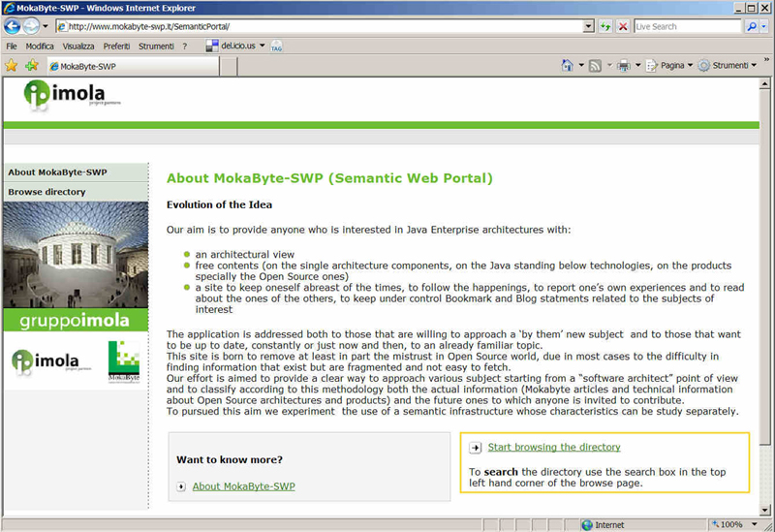Open the Strumenti menu in menu bar
This screenshot has width=775, height=532.
[156, 46]
